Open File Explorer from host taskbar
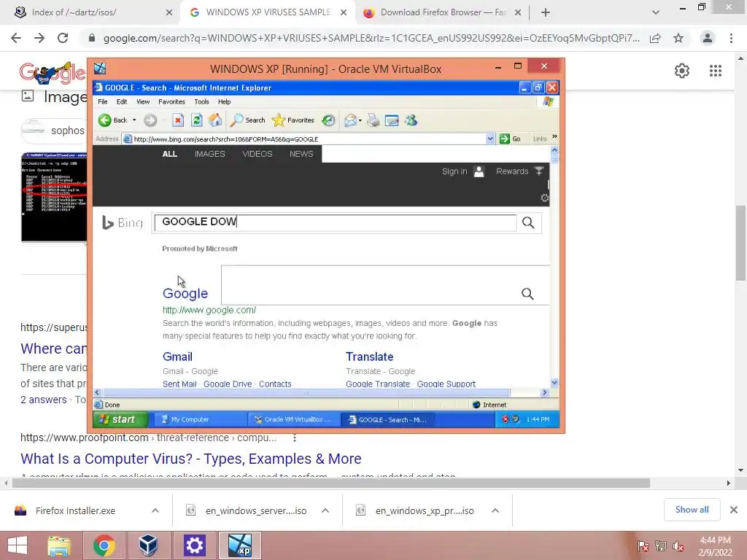747x560 pixels. (x=59, y=545)
